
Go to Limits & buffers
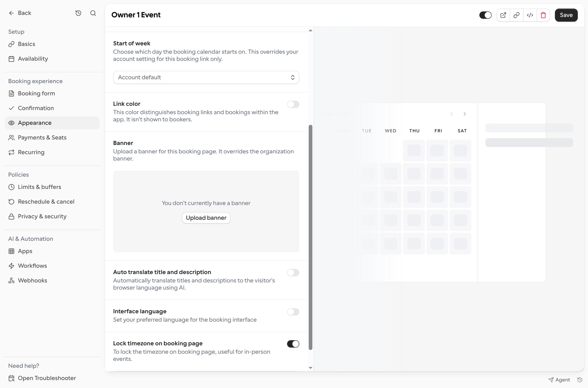pyautogui.click(x=52, y=187)
